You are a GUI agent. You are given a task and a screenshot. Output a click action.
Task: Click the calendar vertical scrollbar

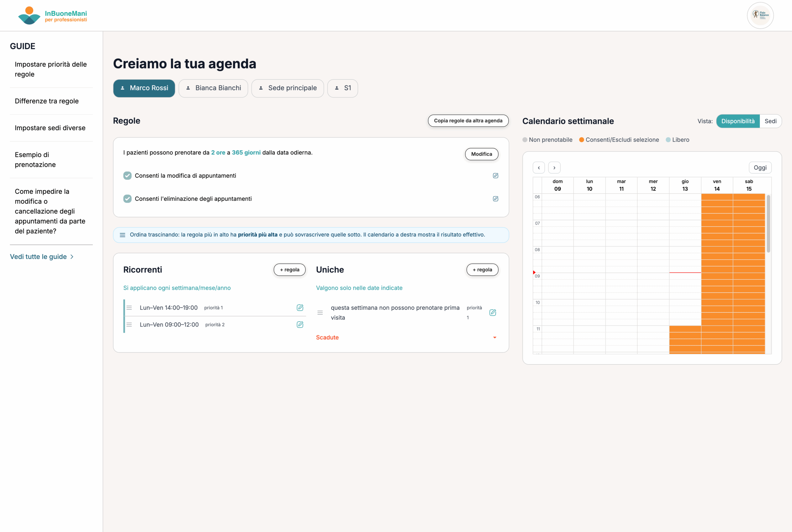(768, 224)
